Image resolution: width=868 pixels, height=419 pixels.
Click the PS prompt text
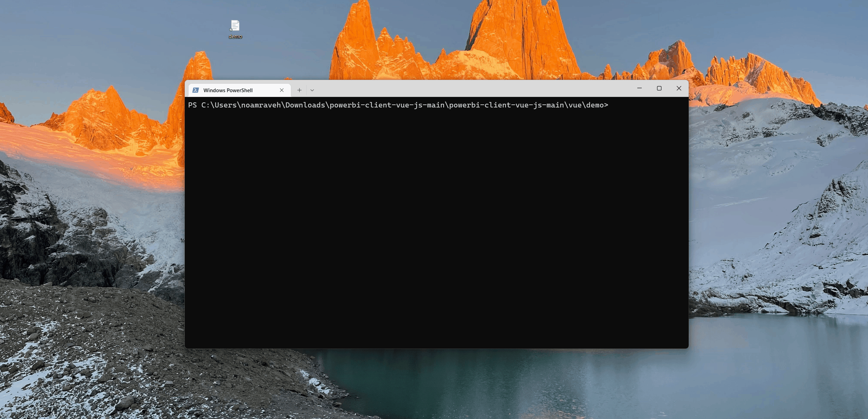coord(193,105)
